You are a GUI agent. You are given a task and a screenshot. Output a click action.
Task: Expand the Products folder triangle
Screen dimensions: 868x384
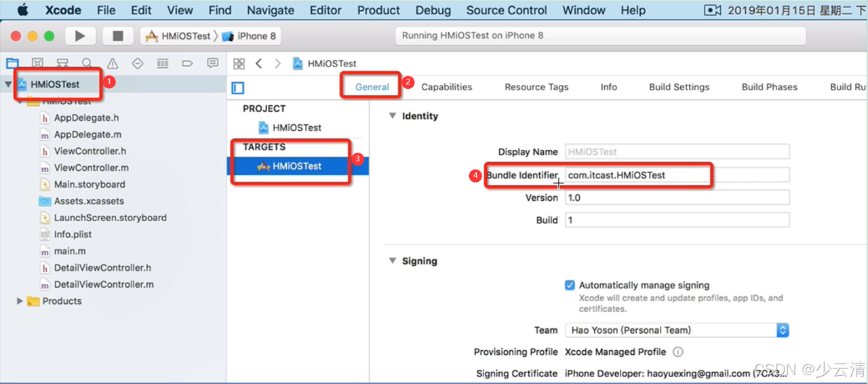click(x=20, y=301)
